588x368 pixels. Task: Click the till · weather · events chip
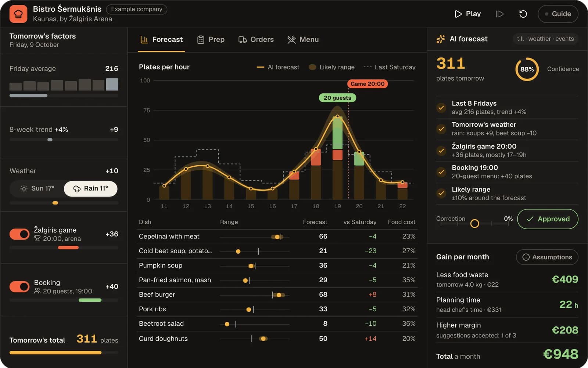coord(545,39)
